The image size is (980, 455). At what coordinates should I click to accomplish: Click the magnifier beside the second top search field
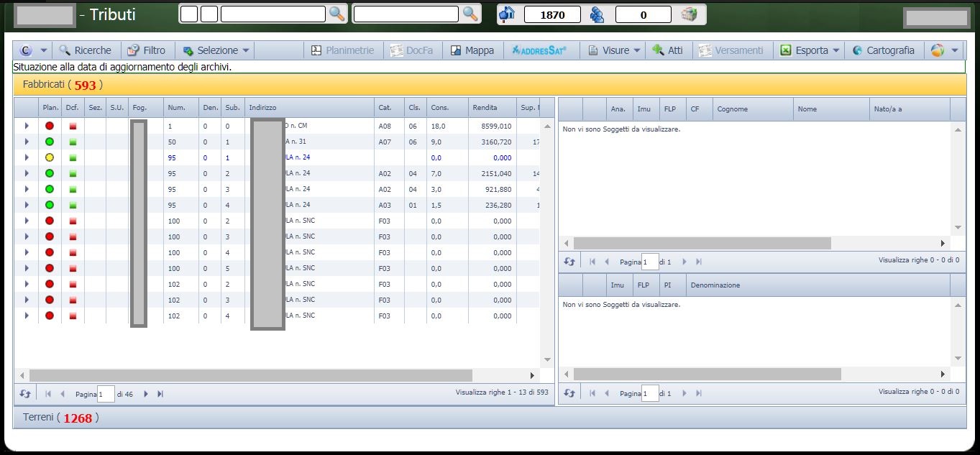470,14
